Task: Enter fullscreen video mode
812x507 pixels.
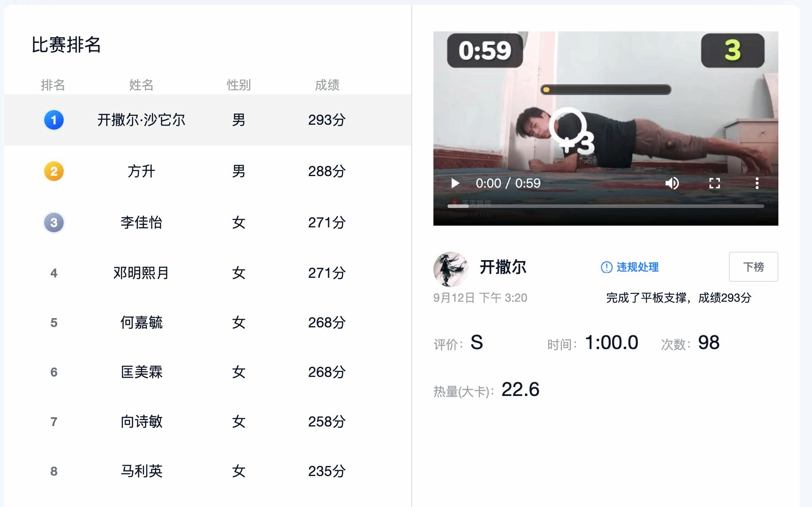Action: 714,183
